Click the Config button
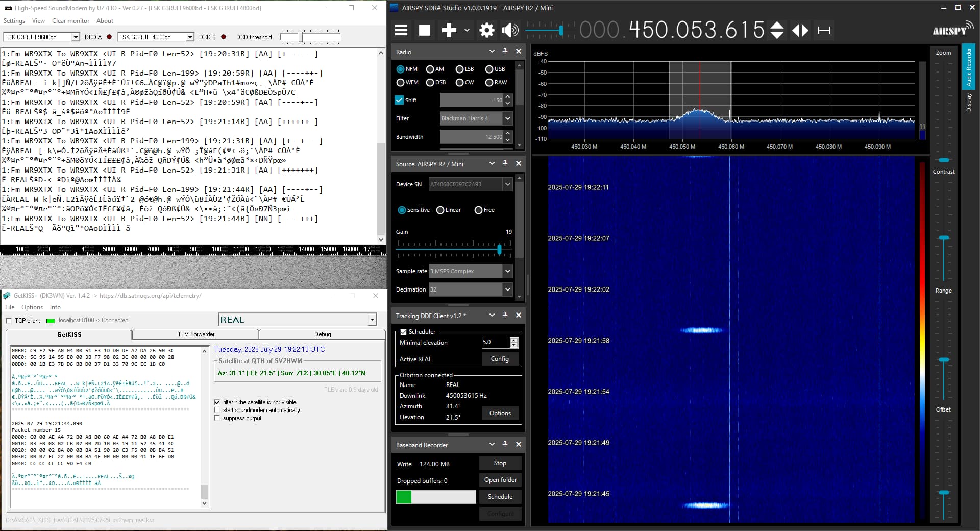980x531 pixels. point(500,359)
